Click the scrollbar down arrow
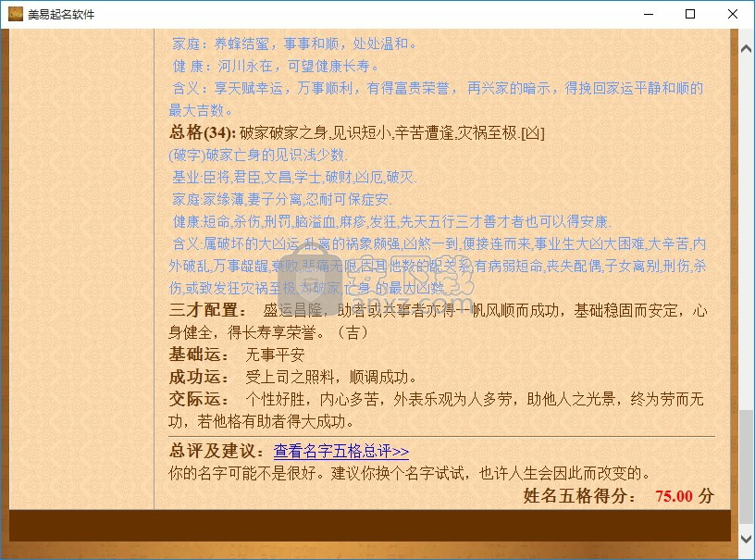The image size is (755, 560). (747, 538)
